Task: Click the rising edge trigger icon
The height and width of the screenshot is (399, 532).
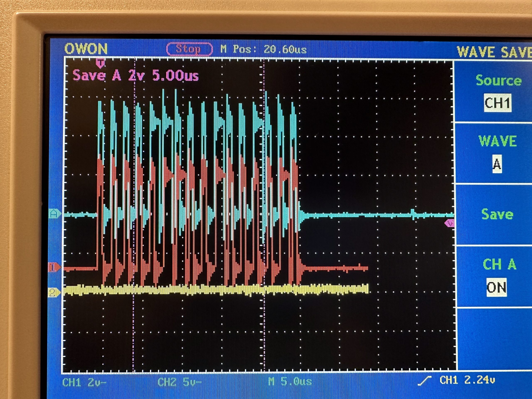Action: (425, 380)
